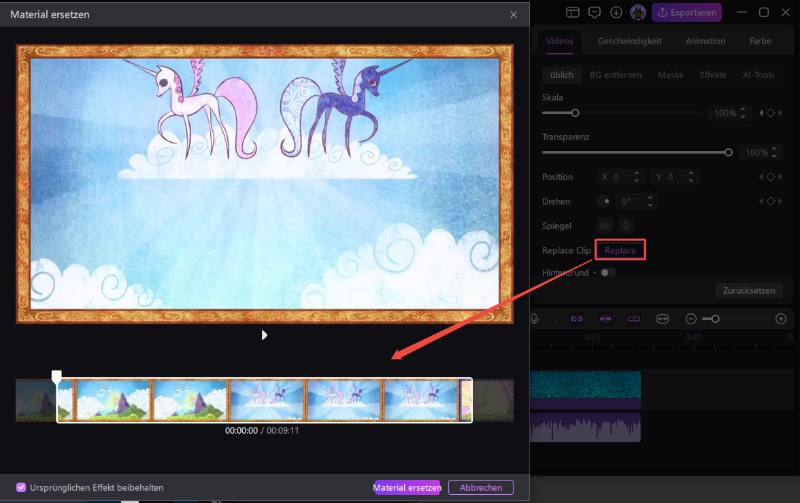Viewport: 800px width, 503px height.
Task: Click the 00:00:00 / 00:09:11 timecode
Action: coord(262,431)
